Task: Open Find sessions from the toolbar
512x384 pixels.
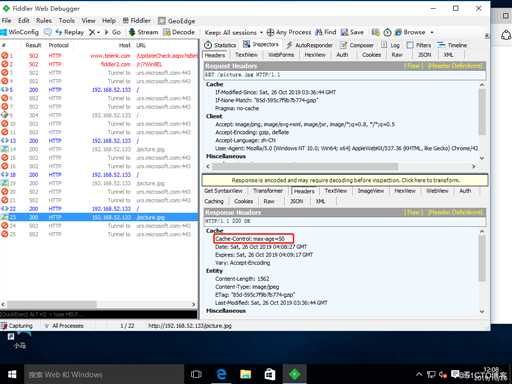Action: 326,32
